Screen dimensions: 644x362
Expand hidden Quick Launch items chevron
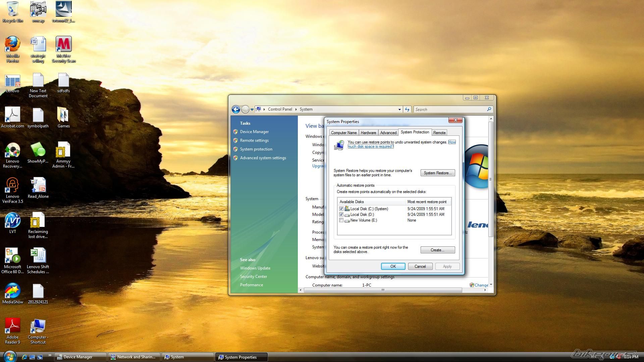pyautogui.click(x=50, y=355)
